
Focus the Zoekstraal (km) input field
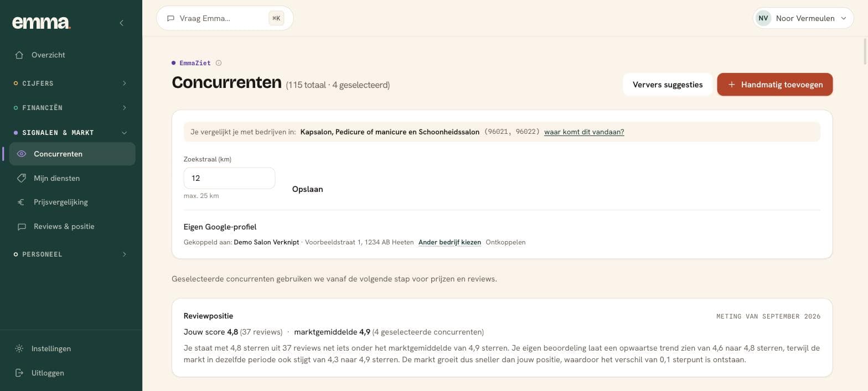[x=229, y=178]
